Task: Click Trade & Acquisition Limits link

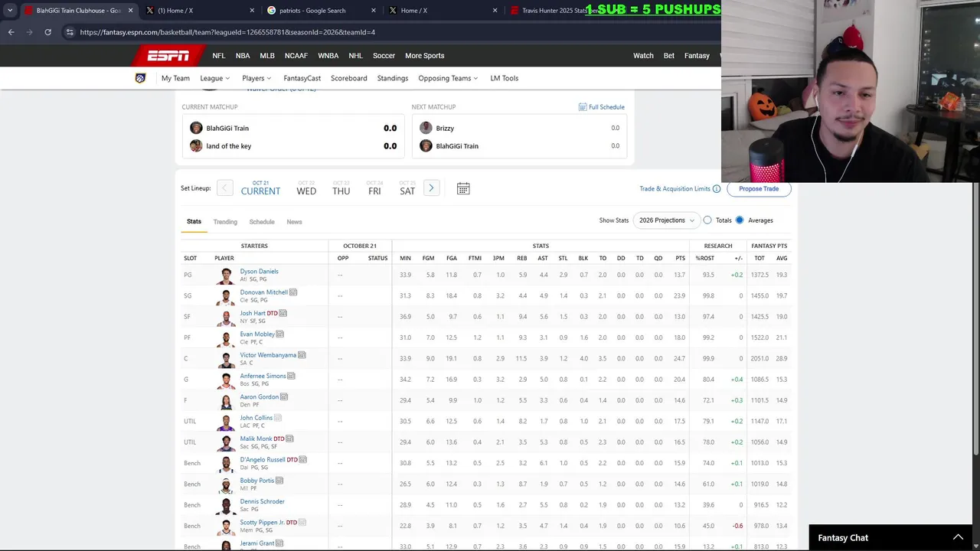Action: [675, 189]
